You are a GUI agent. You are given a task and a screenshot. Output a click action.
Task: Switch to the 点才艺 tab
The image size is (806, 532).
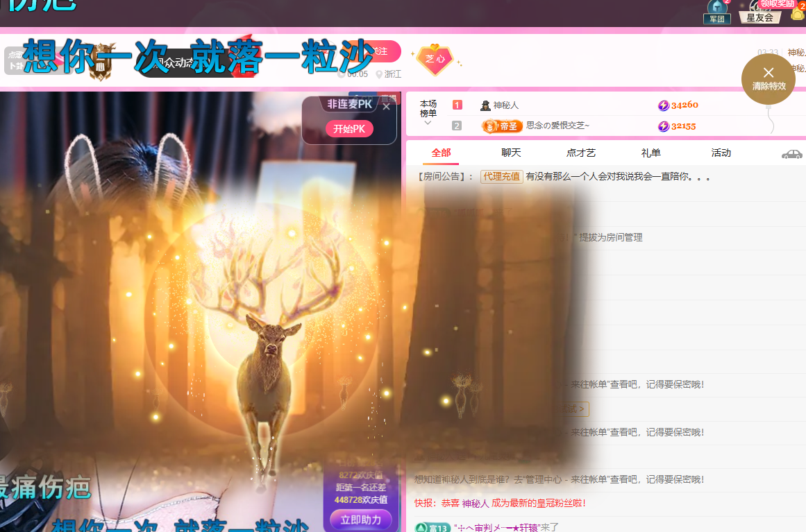pyautogui.click(x=581, y=153)
